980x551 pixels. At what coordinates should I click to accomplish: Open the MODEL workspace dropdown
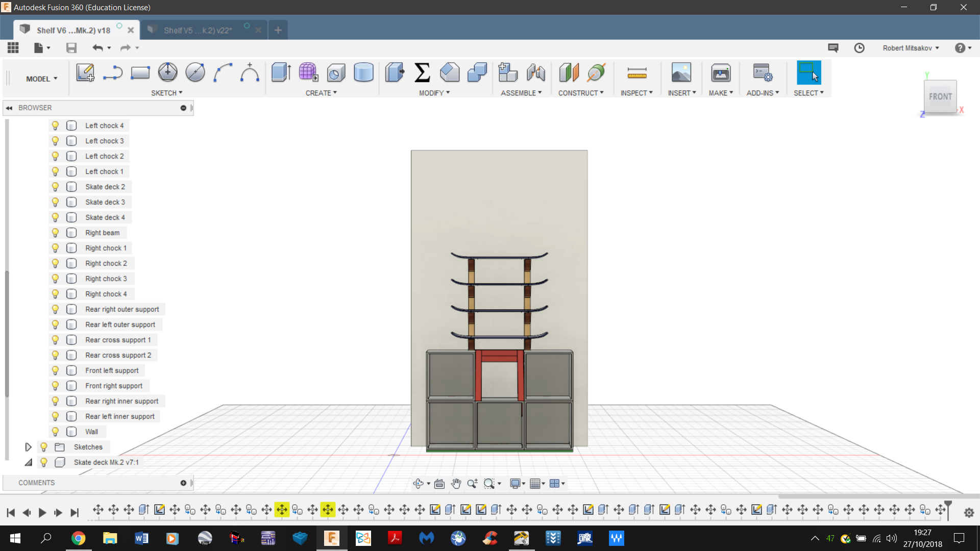(x=42, y=79)
